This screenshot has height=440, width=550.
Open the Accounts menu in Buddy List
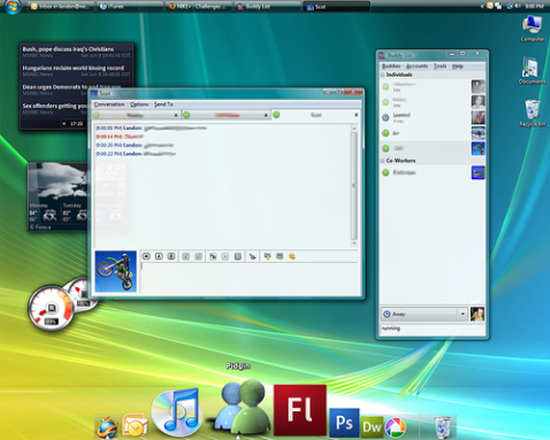pyautogui.click(x=417, y=66)
